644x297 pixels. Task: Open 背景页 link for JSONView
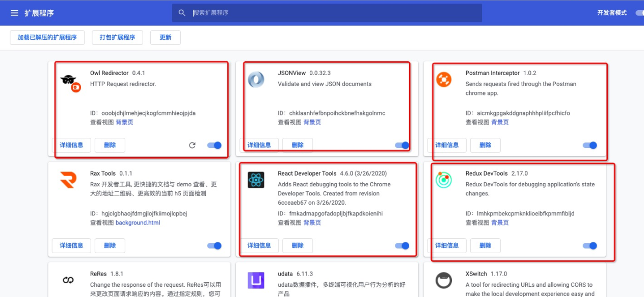click(x=312, y=122)
